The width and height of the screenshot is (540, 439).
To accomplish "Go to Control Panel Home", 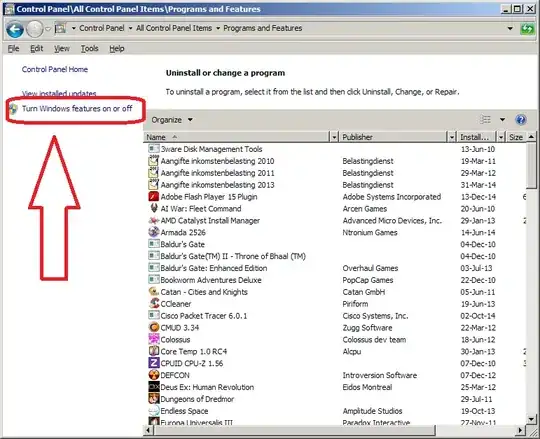I will (55, 69).
